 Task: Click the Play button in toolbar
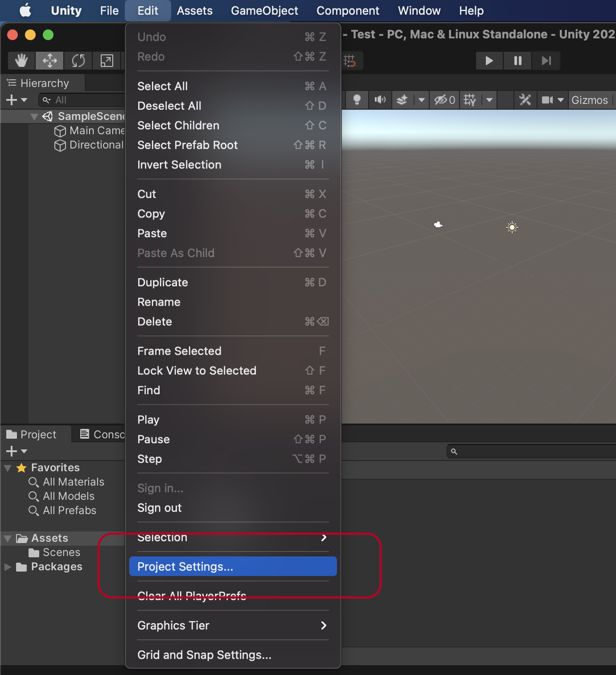[x=489, y=61]
